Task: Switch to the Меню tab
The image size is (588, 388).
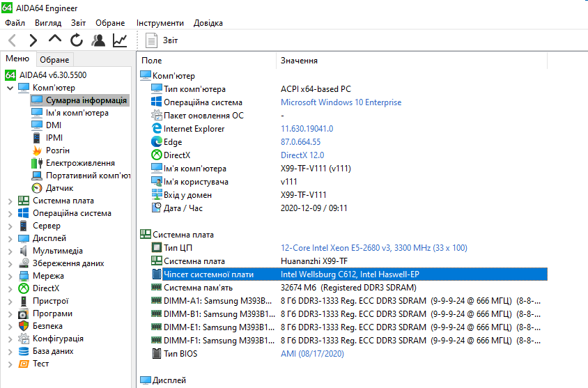Action: point(17,59)
